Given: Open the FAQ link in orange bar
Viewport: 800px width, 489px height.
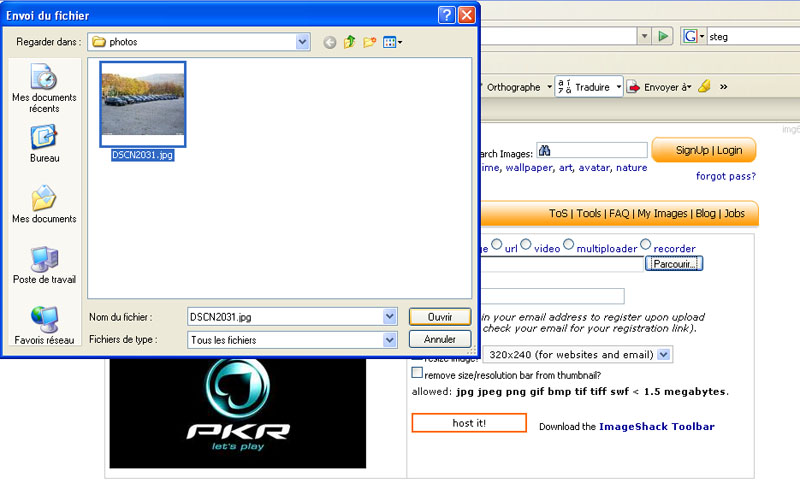Looking at the screenshot, I should 619,213.
